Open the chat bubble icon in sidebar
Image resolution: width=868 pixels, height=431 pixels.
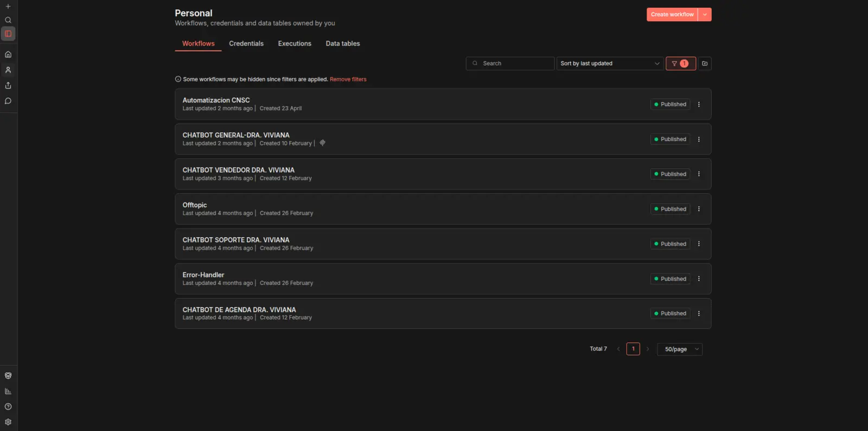pos(8,101)
